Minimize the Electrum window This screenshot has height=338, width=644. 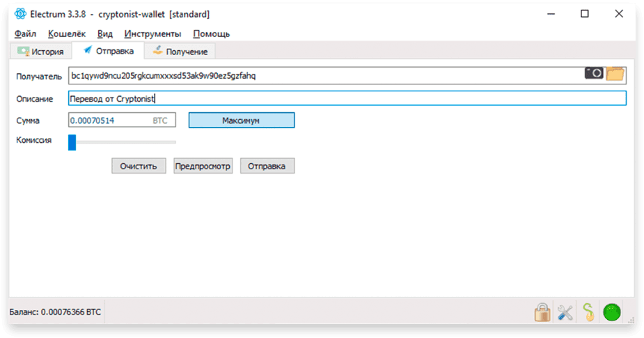click(551, 14)
